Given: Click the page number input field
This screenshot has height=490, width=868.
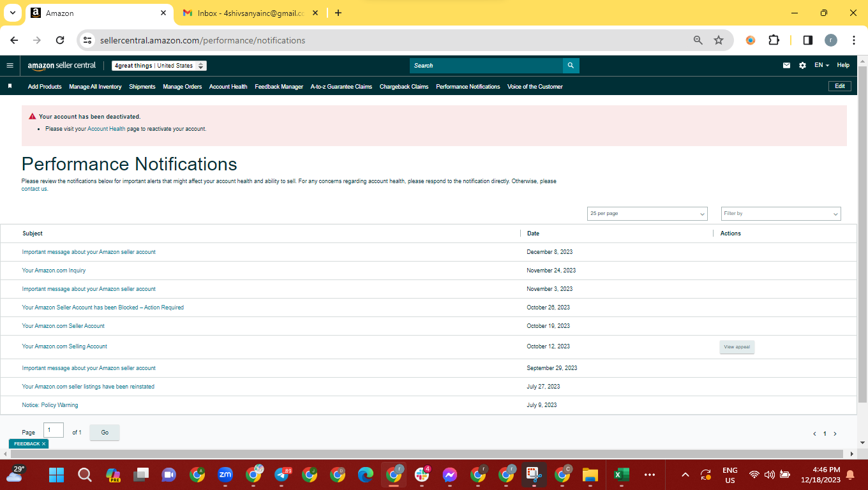Looking at the screenshot, I should pos(54,430).
